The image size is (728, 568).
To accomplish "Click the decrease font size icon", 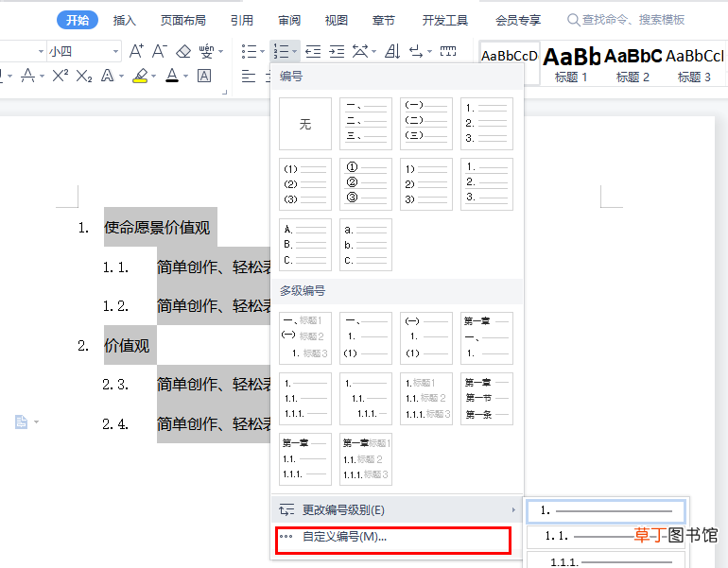I will click(x=159, y=51).
